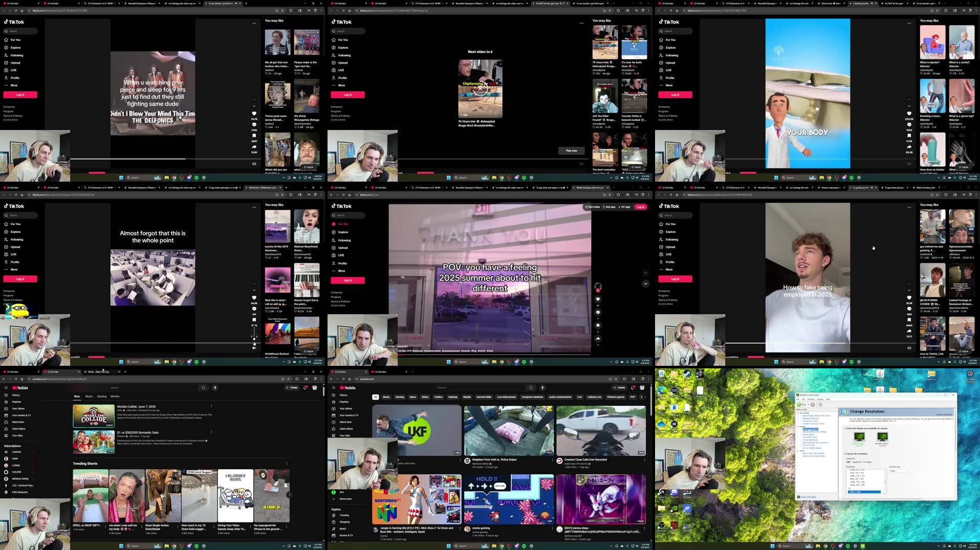Expand Show more in the YouTube home sidebar
The width and height of the screenshot is (980, 550).
(345, 499)
